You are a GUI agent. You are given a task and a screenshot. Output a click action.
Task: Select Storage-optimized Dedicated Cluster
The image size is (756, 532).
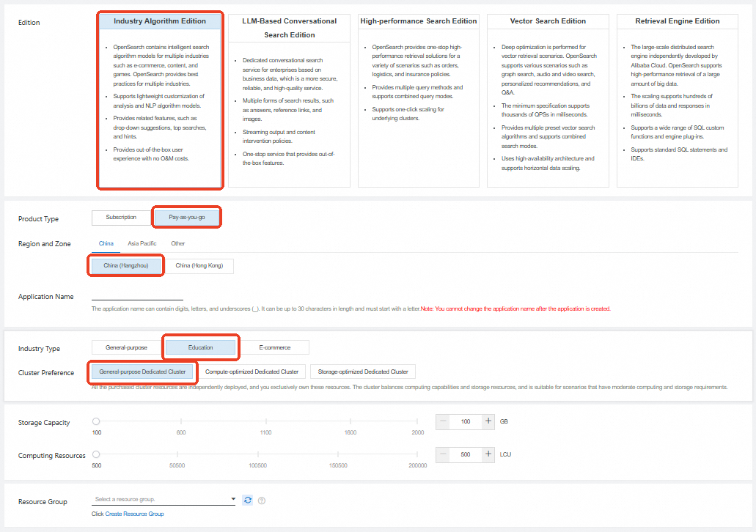click(363, 372)
